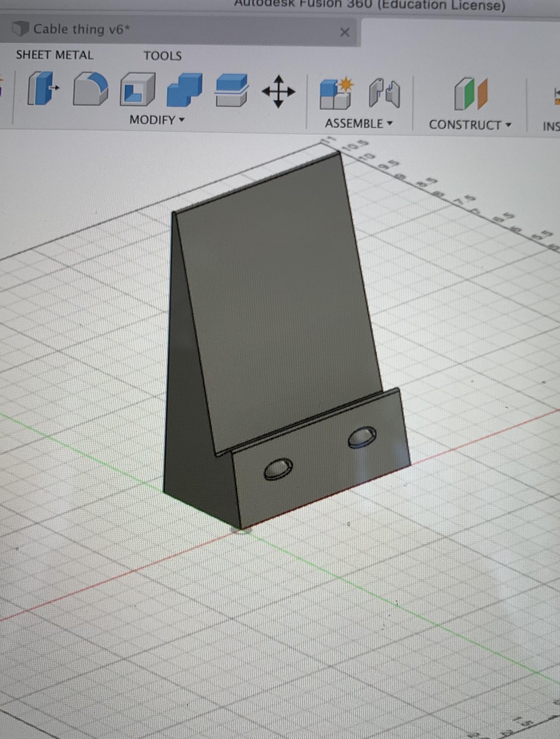Open the TOOLS tab
Image resolution: width=560 pixels, height=739 pixels.
(x=163, y=56)
